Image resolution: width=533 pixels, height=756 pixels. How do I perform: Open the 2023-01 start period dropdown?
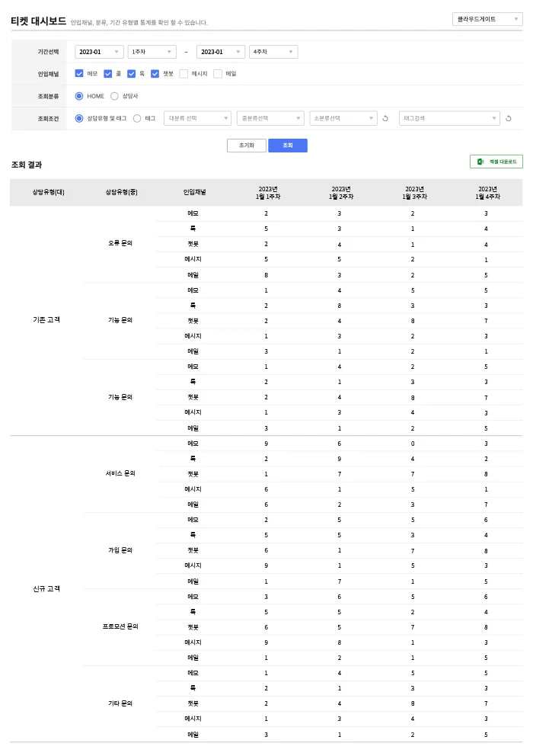pos(98,52)
